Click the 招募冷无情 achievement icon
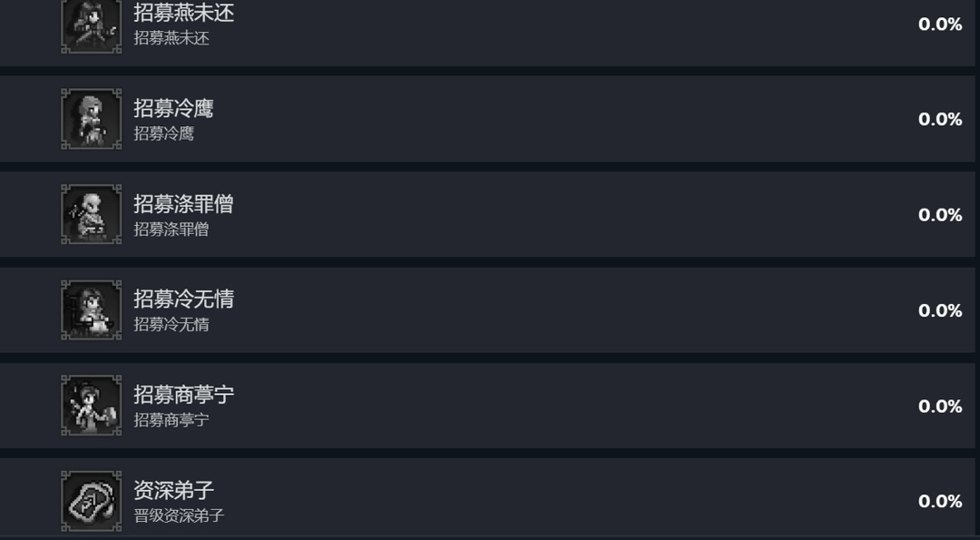Viewport: 980px width, 540px height. click(x=91, y=310)
